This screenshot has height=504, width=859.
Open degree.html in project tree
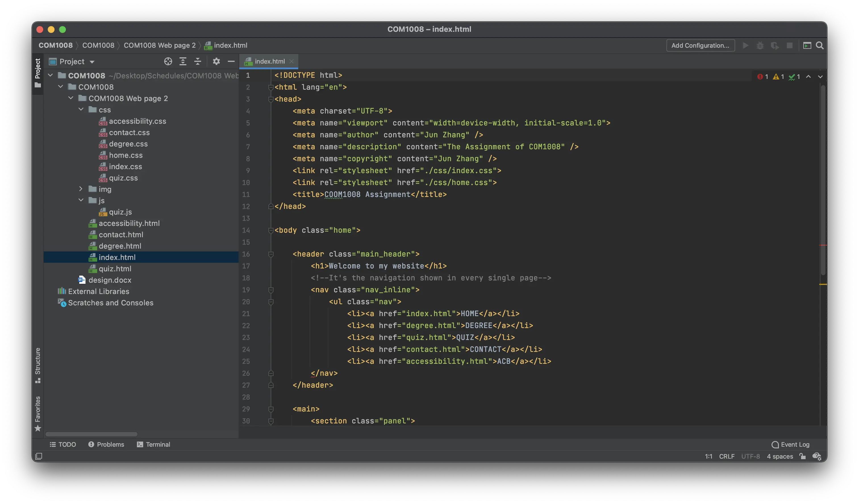pyautogui.click(x=115, y=246)
